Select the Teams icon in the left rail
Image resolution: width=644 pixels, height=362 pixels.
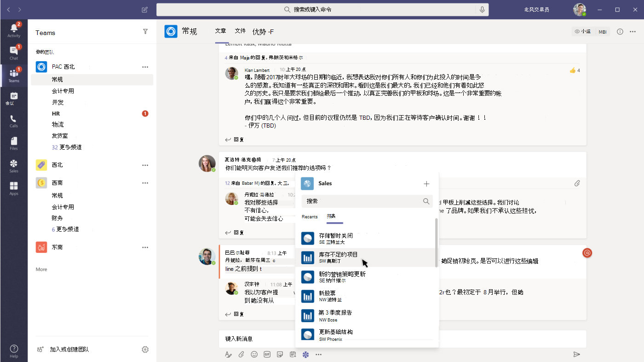(x=14, y=75)
